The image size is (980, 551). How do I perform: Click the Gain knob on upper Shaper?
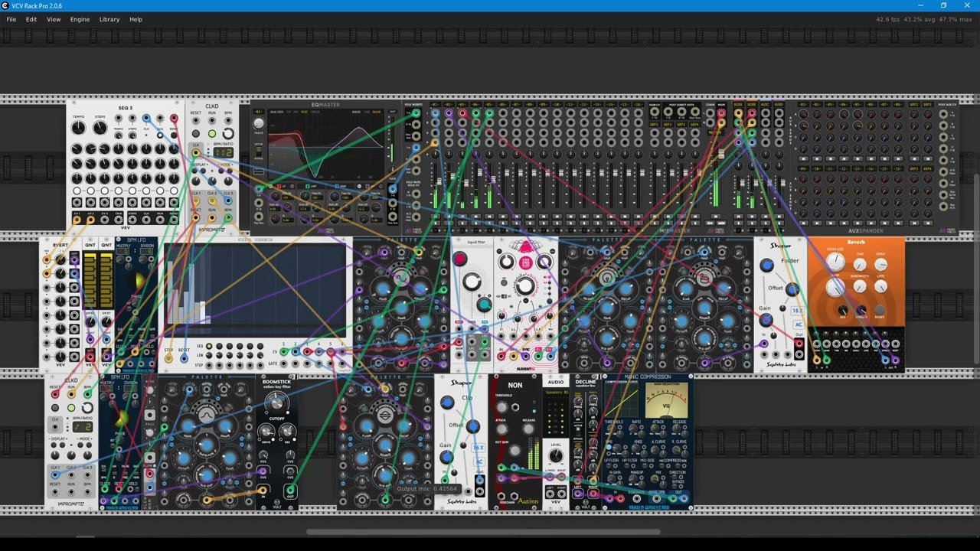766,320
